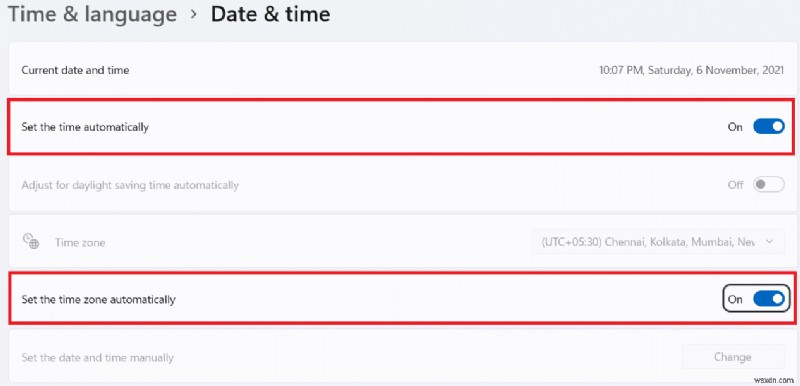This screenshot has width=800, height=386.
Task: Click the Time zone dropdown chevron arrow
Action: (x=769, y=242)
